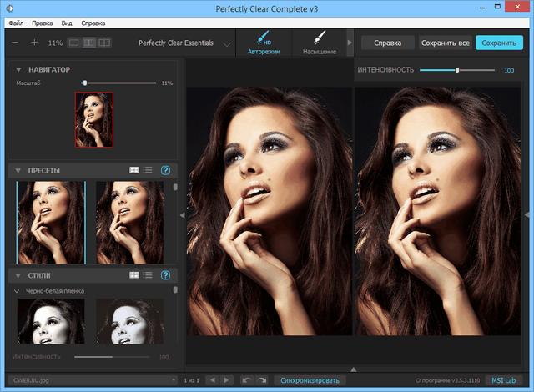
Task: Open help icon in Пресеты panel
Action: pos(165,170)
